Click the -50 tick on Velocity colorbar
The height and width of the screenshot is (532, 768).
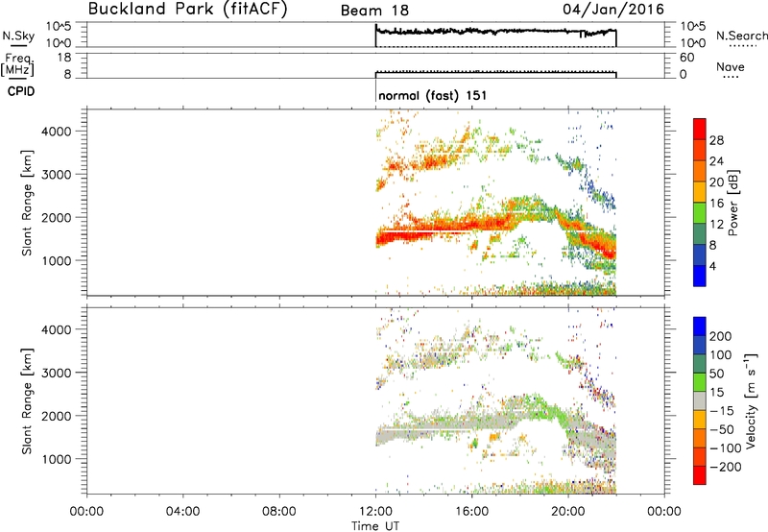click(722, 429)
